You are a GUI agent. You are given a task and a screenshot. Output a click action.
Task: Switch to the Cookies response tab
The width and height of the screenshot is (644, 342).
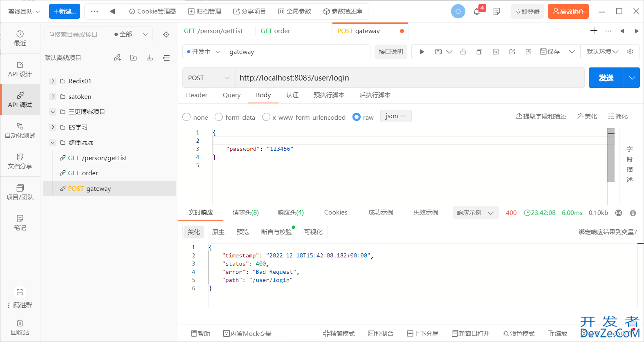tap(336, 212)
